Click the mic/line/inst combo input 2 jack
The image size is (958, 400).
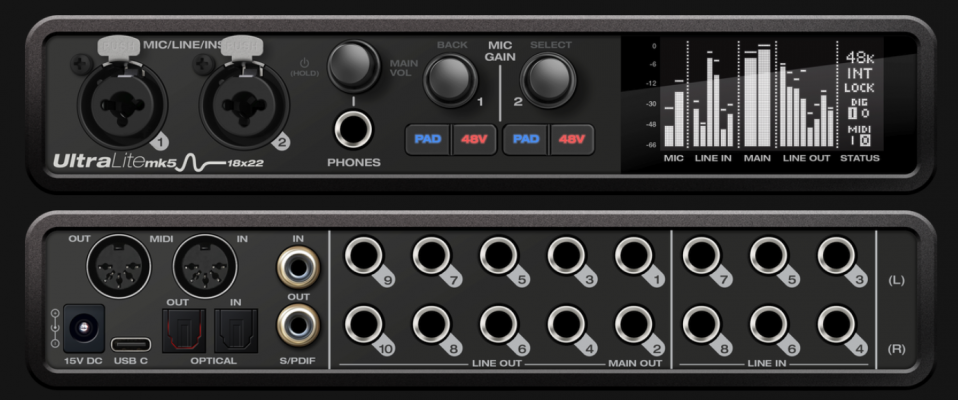244,104
